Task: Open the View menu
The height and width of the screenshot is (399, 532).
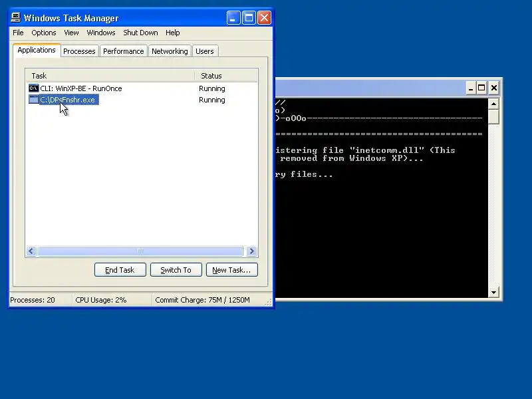Action: [x=71, y=33]
